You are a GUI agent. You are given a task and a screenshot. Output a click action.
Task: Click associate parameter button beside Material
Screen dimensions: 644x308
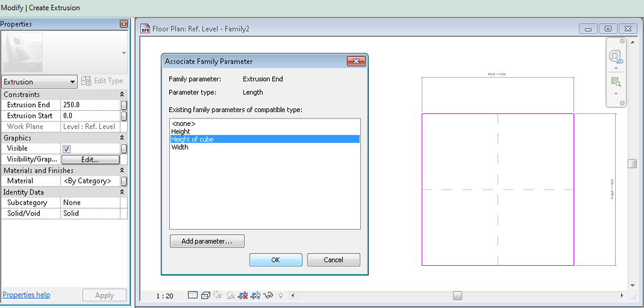[124, 181]
